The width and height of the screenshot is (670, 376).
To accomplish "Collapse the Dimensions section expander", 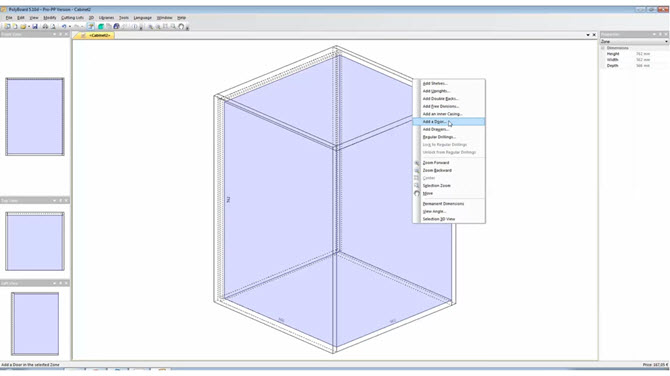I will click(603, 48).
